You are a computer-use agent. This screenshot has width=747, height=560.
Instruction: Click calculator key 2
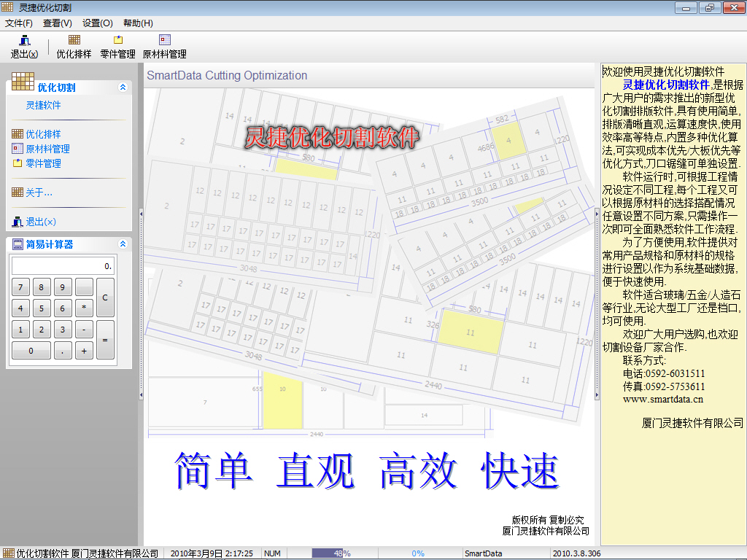coord(42,329)
